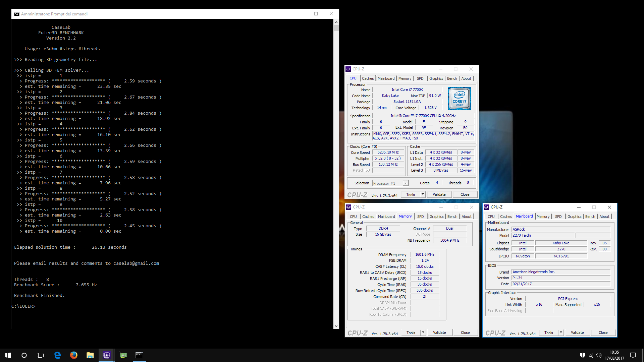
Task: Click Tools button in Mainboard CPU-Z window
Action: click(x=549, y=333)
